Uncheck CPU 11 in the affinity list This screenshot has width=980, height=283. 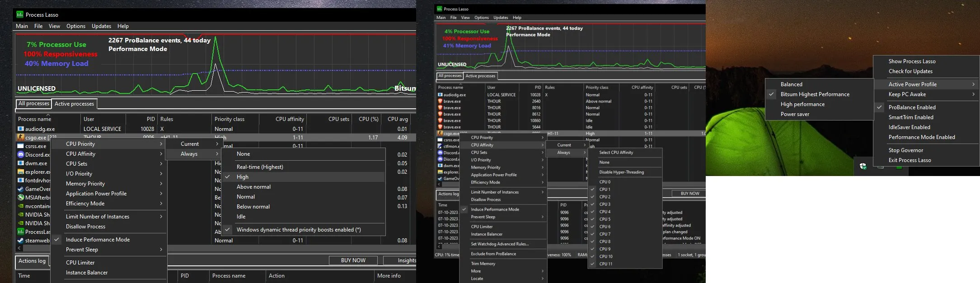coord(625,264)
